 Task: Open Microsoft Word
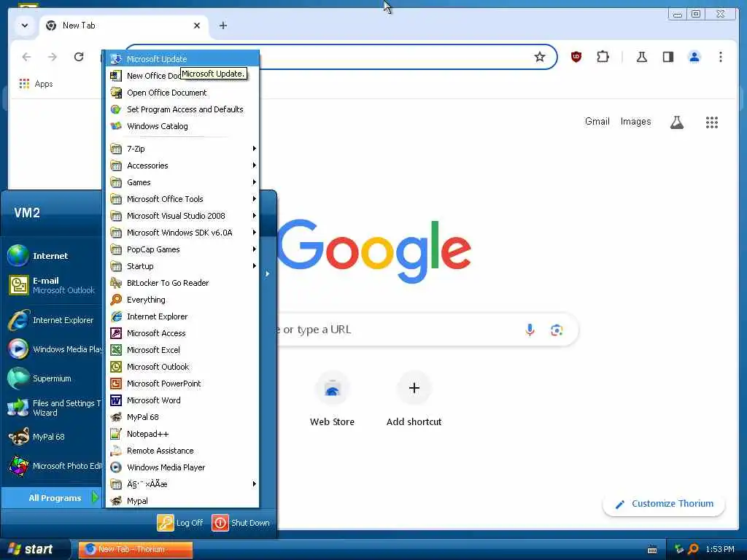tap(182, 400)
